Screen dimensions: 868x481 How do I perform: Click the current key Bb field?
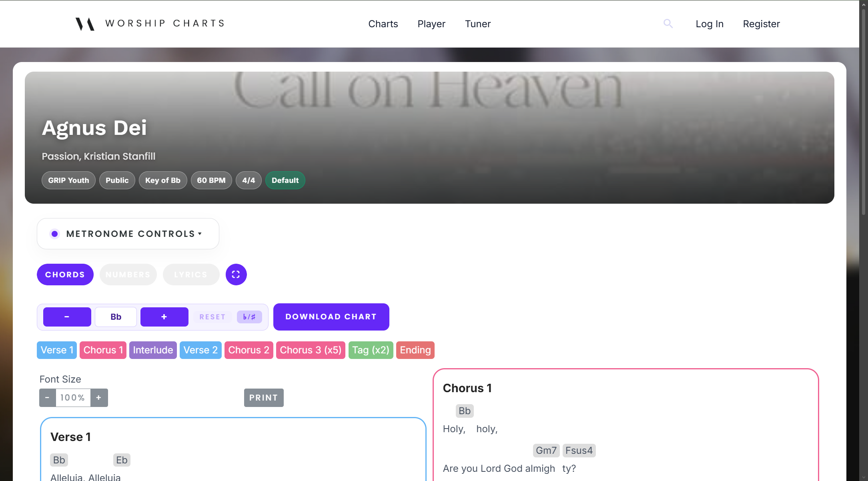point(116,317)
